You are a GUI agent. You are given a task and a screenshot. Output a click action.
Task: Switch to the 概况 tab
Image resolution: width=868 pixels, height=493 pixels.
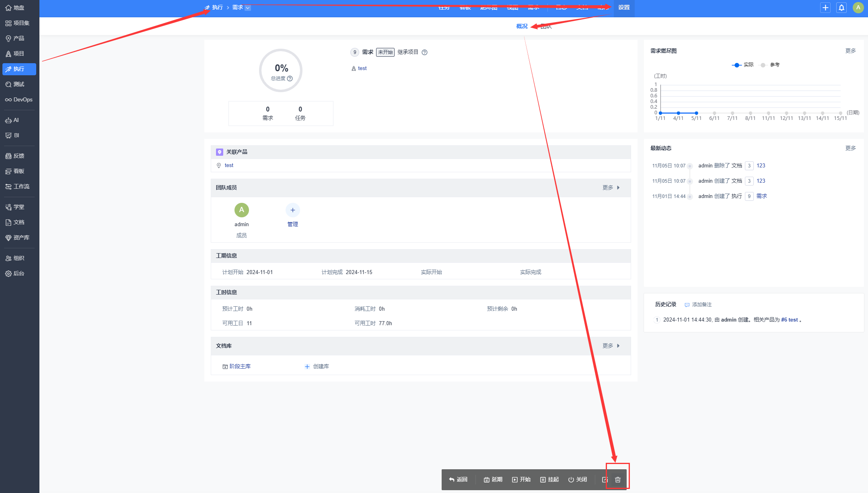point(522,26)
